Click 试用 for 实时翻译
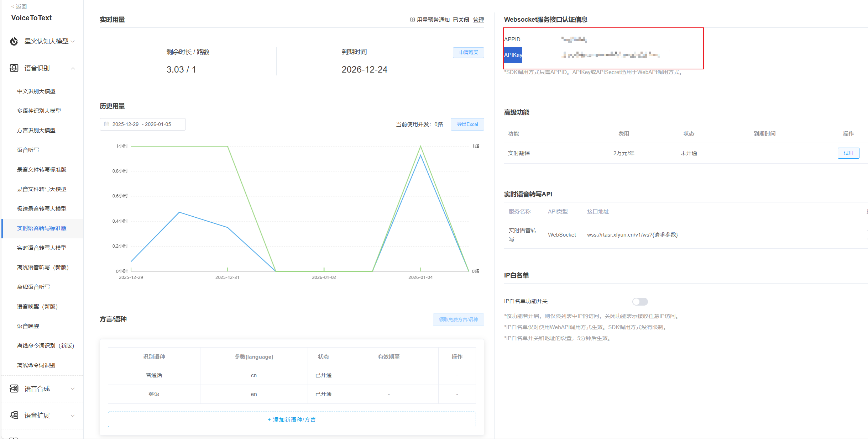 (x=848, y=153)
